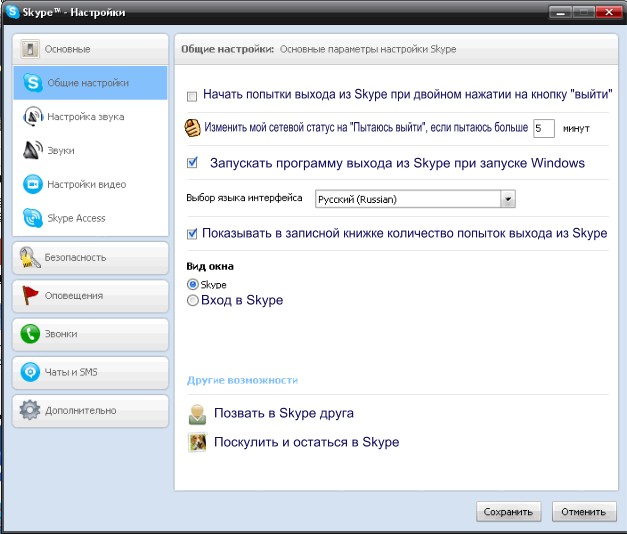Click the Вид окна label
Image resolution: width=627 pixels, height=534 pixels.
210,266
